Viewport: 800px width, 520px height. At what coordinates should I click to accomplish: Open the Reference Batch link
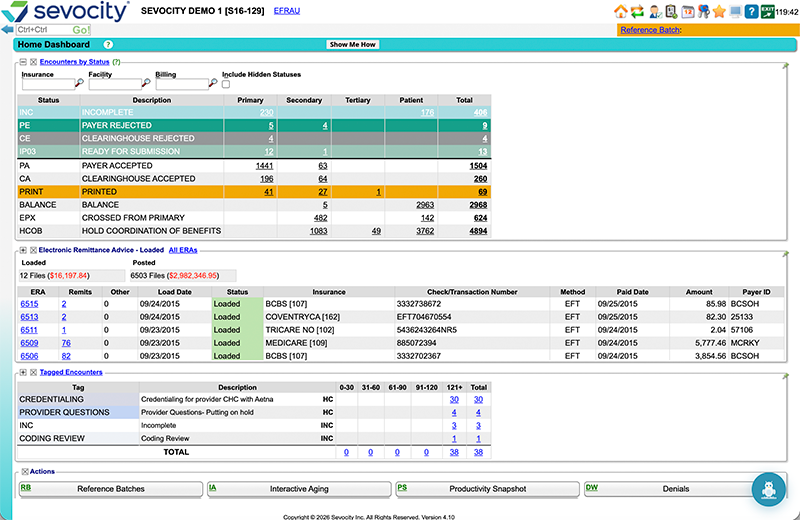coord(650,30)
